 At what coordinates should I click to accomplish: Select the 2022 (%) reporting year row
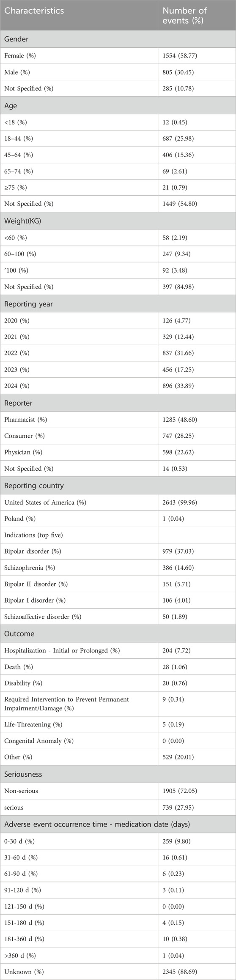pyautogui.click(x=118, y=353)
